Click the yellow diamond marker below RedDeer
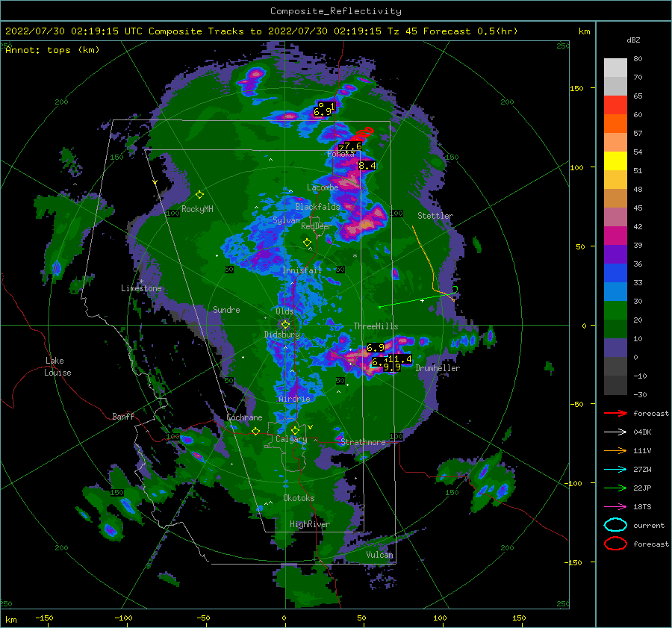This screenshot has height=628, width=672. [x=307, y=243]
